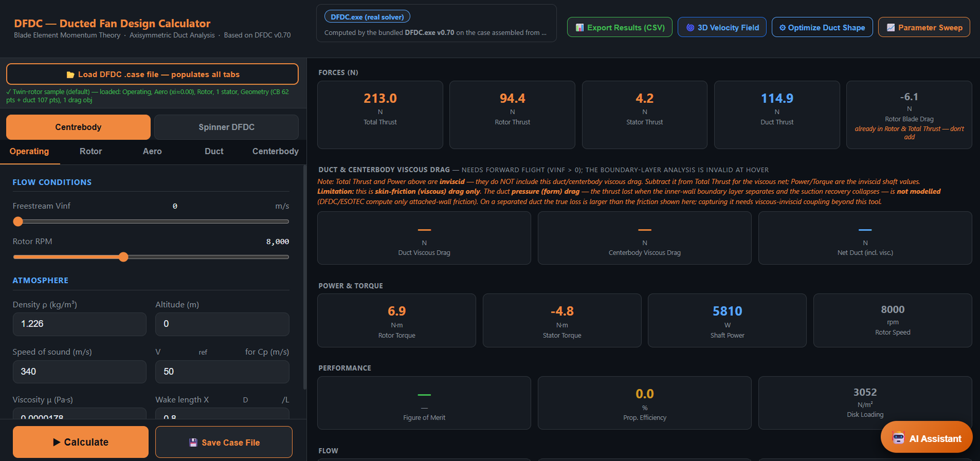This screenshot has width=980, height=461.
Task: Select the Centrebody mode button
Action: 78,127
